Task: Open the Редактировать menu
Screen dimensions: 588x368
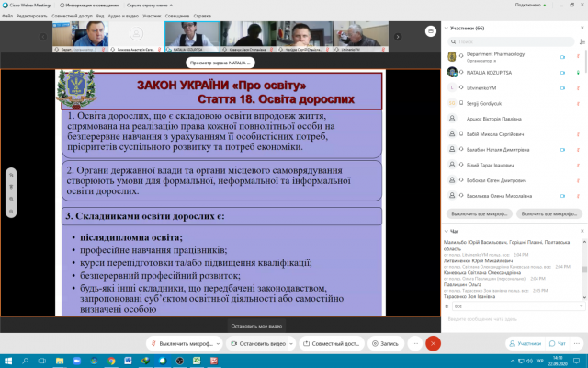Action: (32, 16)
